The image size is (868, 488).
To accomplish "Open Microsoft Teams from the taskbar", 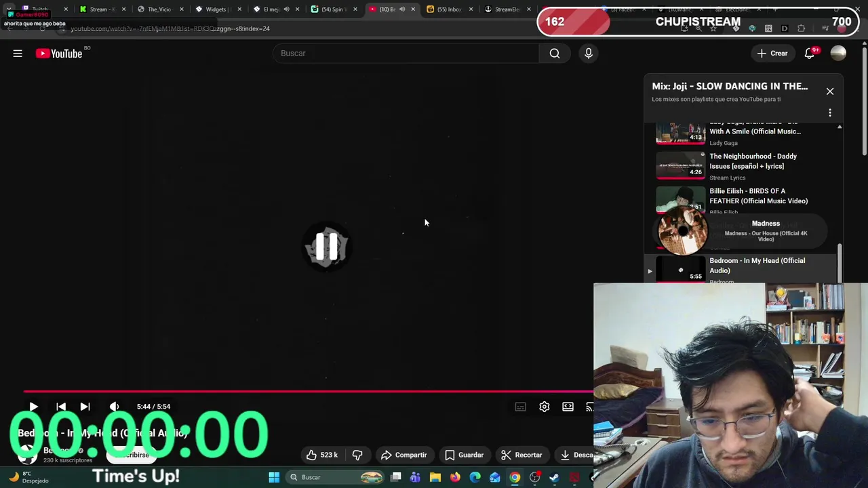I will pos(415,477).
